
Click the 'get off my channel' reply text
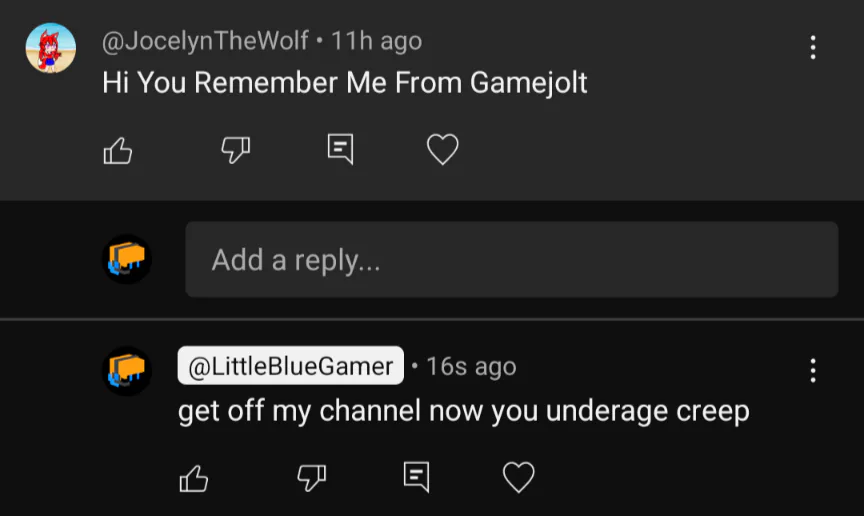click(463, 411)
